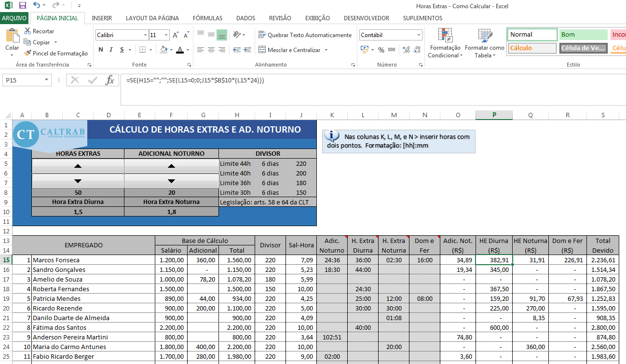The height and width of the screenshot is (364, 626).
Task: Open Fonte group dialog launcher
Action: coord(189,65)
